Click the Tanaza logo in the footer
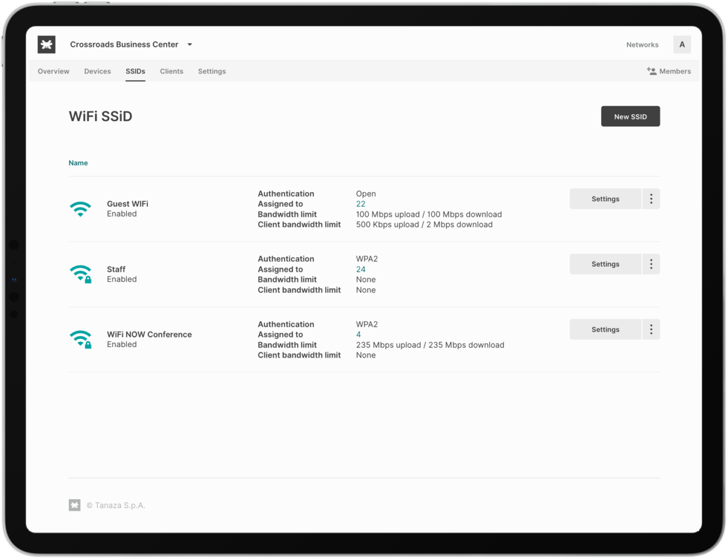The image size is (728, 560). tap(74, 505)
